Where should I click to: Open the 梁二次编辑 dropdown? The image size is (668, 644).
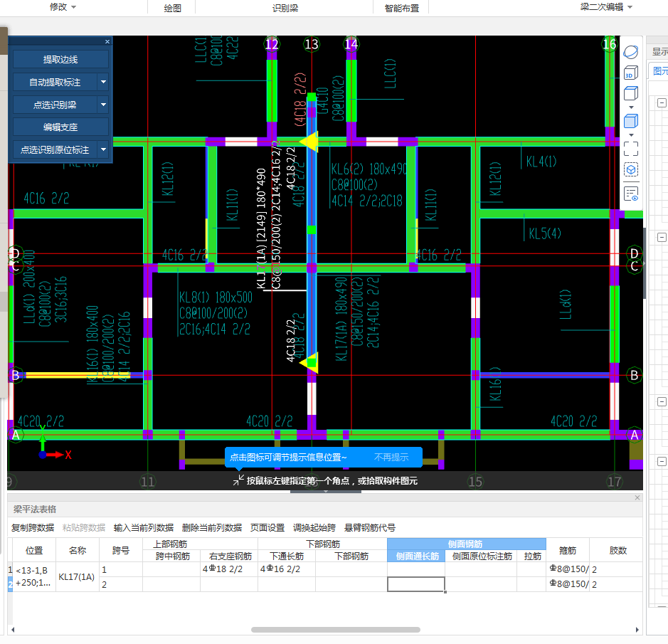pos(606,7)
